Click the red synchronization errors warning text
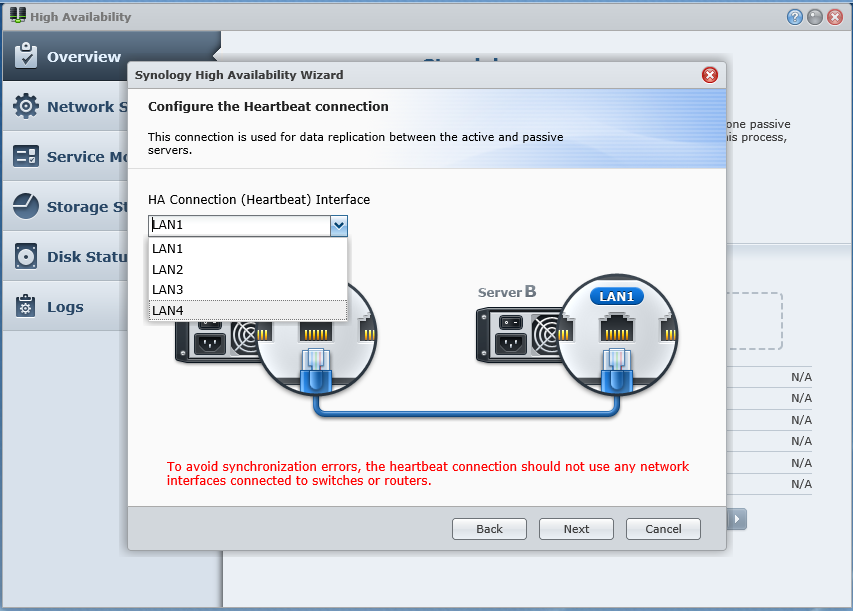 click(x=428, y=473)
